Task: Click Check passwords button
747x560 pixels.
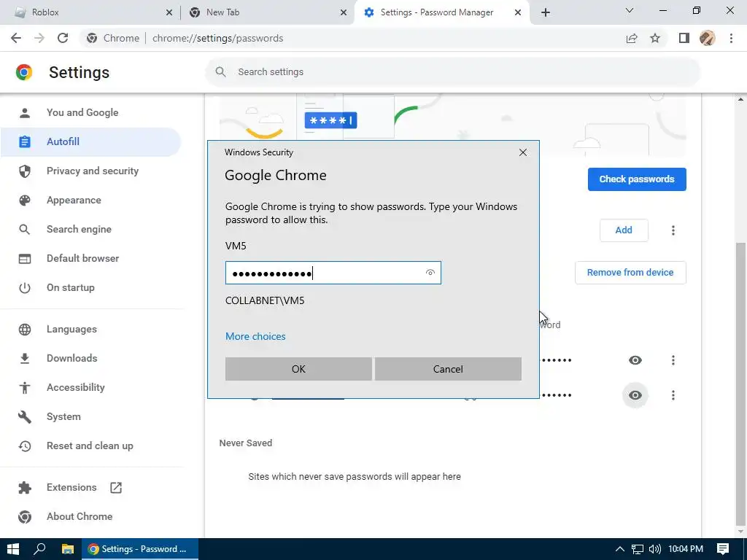Action: point(637,179)
